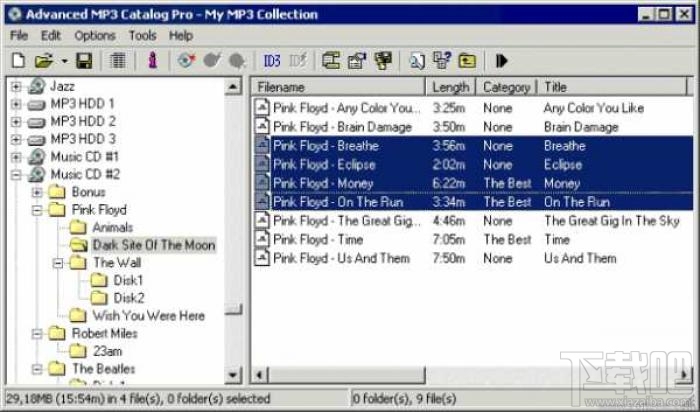Click the folder up toolbar icon
Viewport: 700px width, 412px height.
pos(467,61)
